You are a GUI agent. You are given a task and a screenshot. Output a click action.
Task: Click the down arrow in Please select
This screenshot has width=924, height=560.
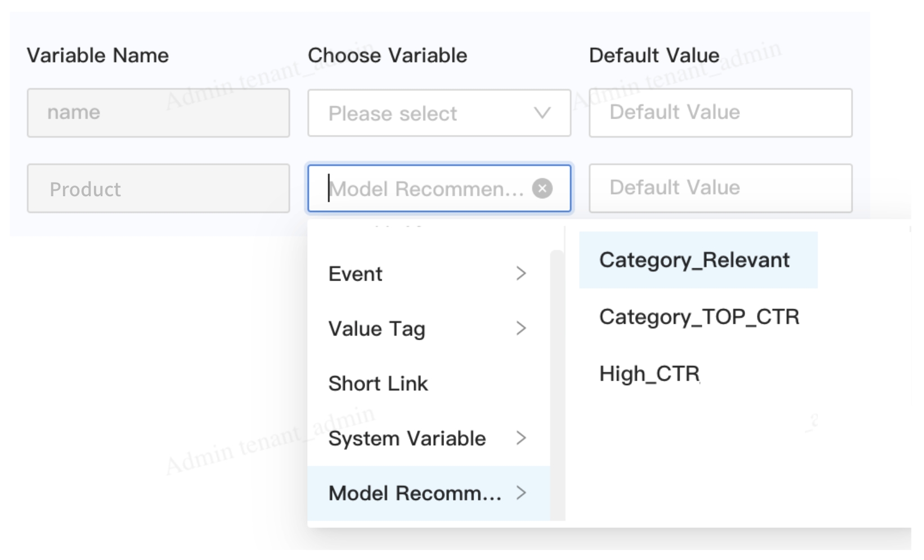[542, 114]
